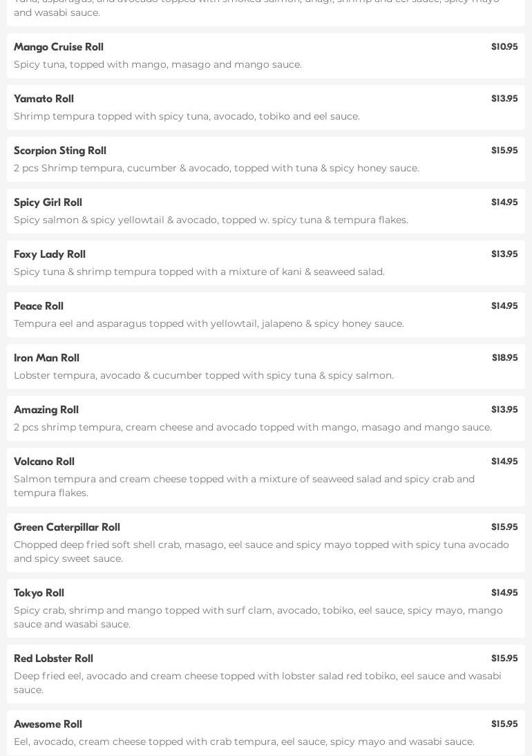Click the Tokyo Roll ingredients description
This screenshot has height=756, width=532.
(x=258, y=617)
